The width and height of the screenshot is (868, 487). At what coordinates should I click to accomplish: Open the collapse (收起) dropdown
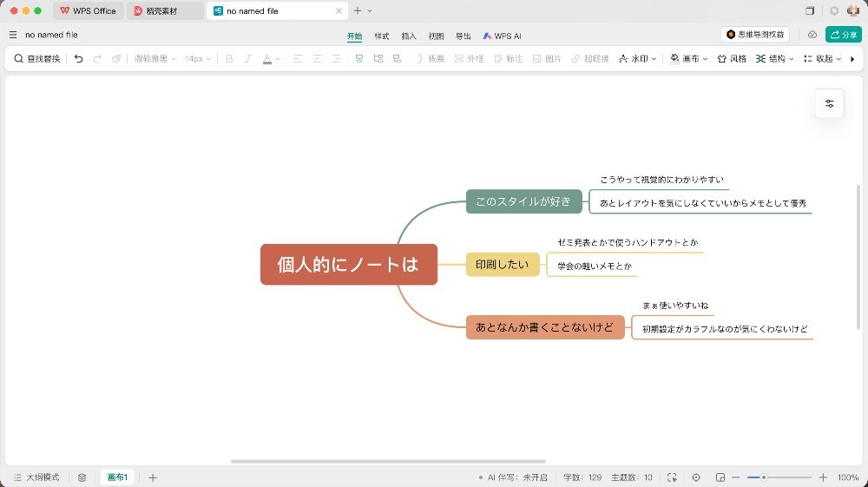(823, 59)
